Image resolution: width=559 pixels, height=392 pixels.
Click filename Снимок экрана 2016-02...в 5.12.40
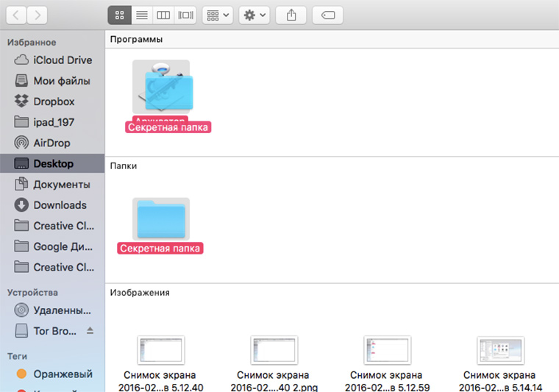(160, 381)
